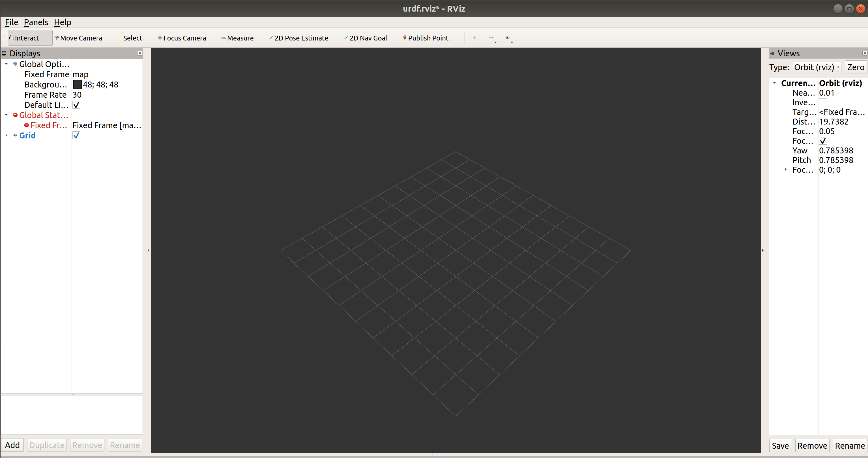Click the blue plus add-tool icon
This screenshot has width=868, height=458.
474,38
